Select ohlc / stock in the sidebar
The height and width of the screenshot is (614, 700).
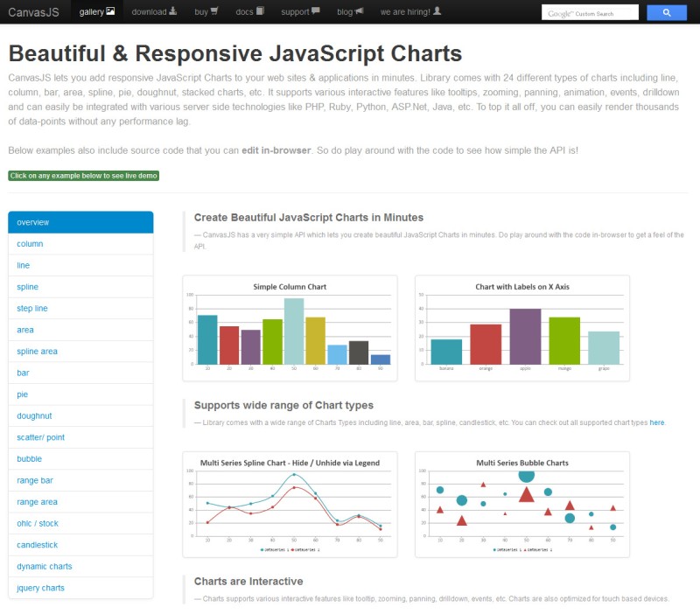point(80,523)
